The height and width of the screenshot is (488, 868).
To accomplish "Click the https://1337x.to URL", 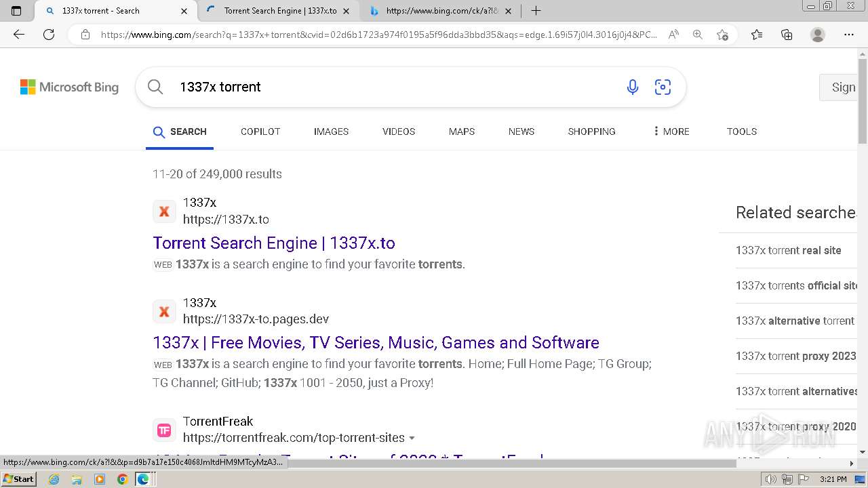I will pos(226,220).
